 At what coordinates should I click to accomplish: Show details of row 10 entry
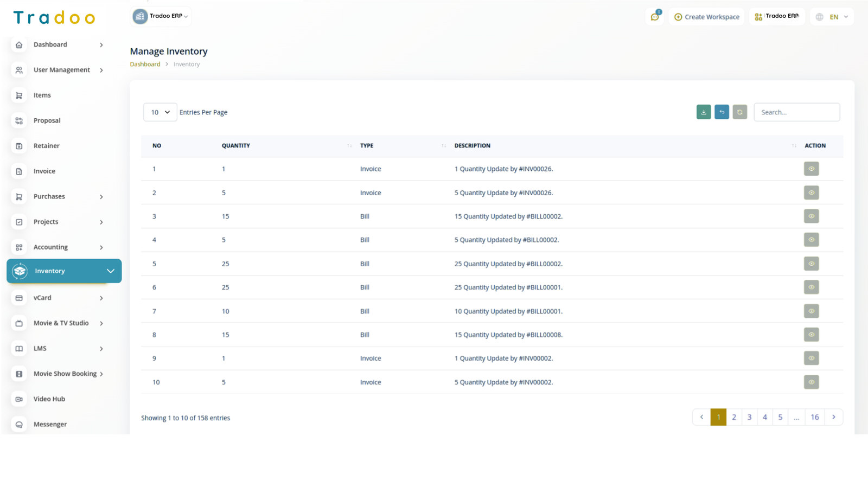(x=811, y=382)
